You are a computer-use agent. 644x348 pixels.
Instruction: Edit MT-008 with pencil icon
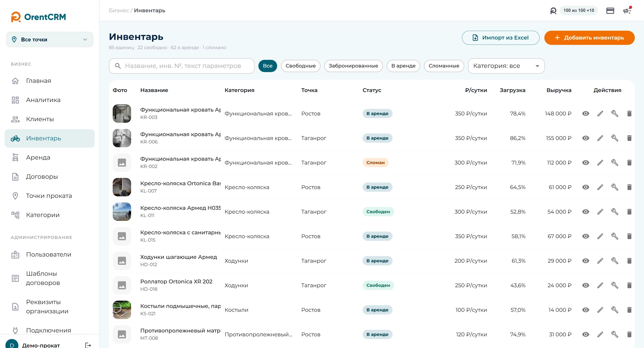pos(600,334)
